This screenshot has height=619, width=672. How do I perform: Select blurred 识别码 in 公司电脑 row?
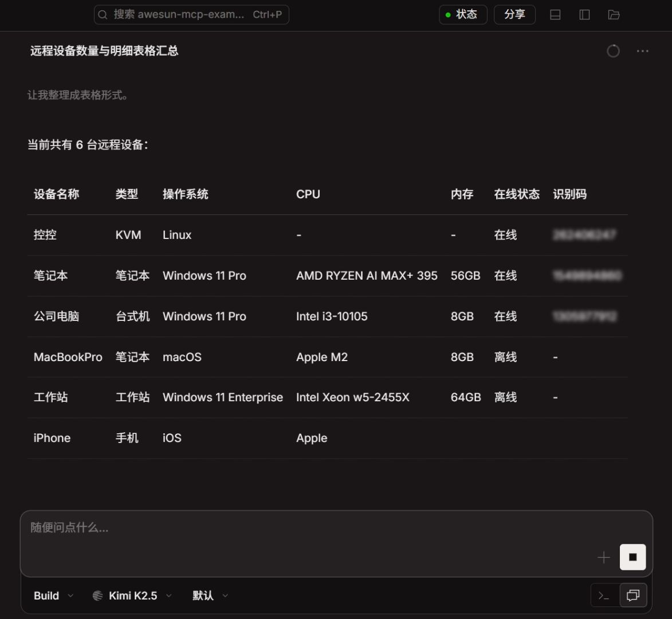(584, 316)
